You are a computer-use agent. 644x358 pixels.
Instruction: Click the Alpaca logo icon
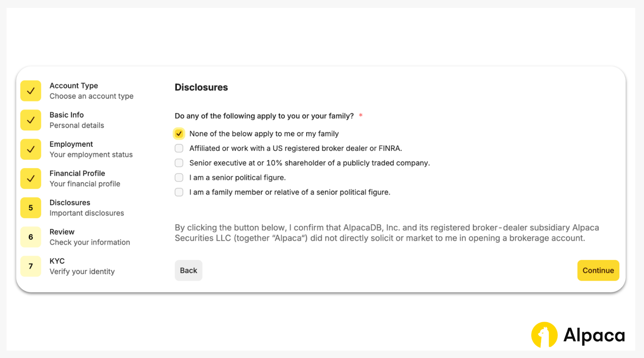coord(544,335)
